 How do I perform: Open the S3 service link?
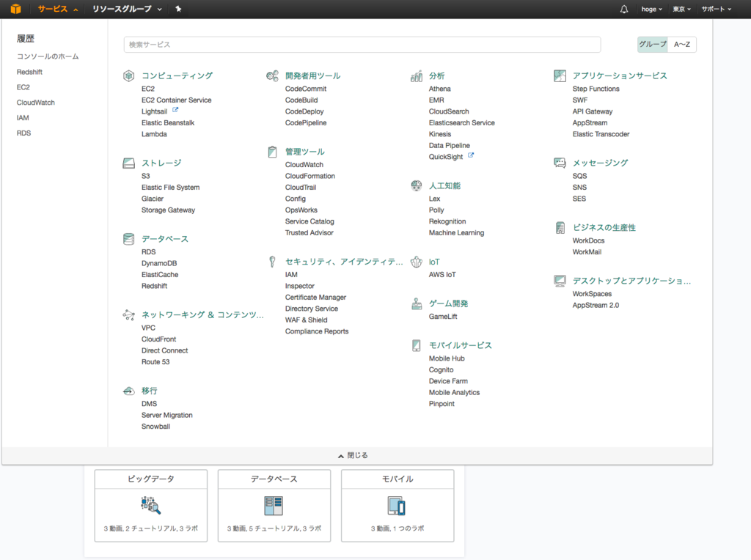click(x=146, y=176)
